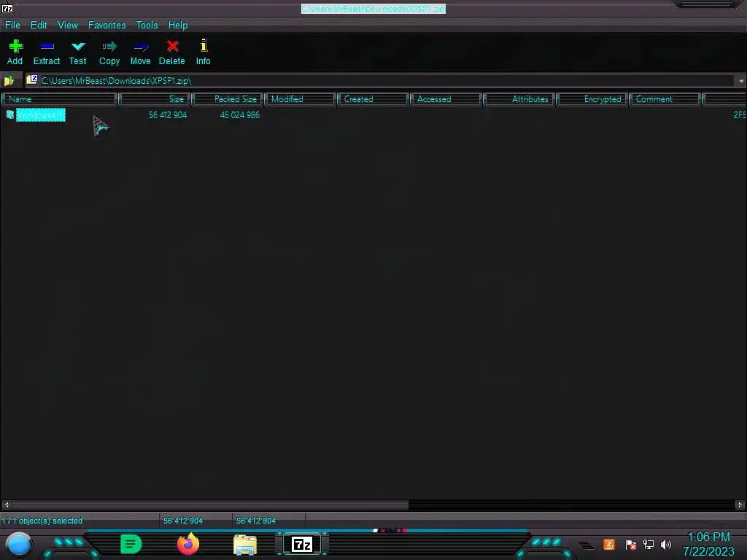This screenshot has height=560, width=747.
Task: Click the Comment column header
Action: (x=665, y=99)
